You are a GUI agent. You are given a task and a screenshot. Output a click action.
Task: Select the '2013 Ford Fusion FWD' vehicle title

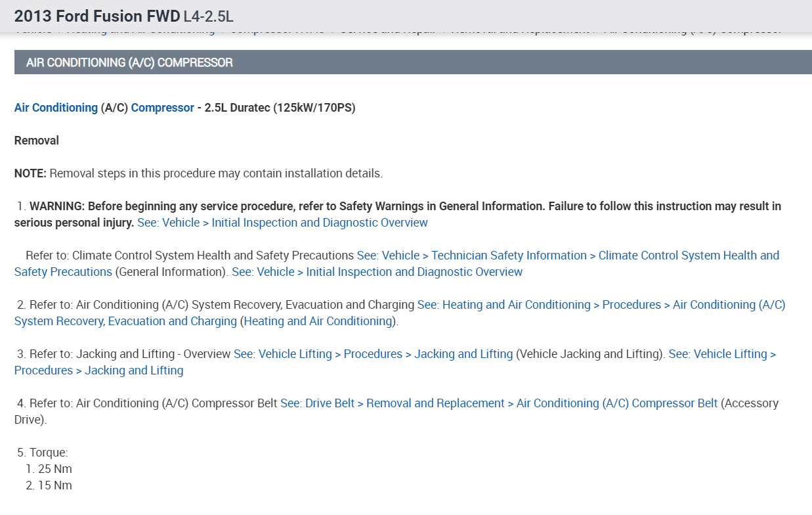(97, 15)
